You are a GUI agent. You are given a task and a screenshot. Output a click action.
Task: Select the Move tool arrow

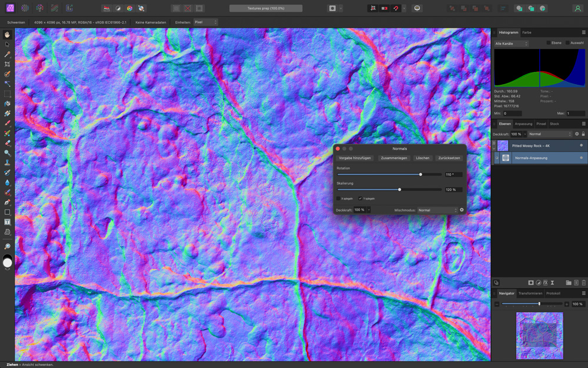pos(8,44)
